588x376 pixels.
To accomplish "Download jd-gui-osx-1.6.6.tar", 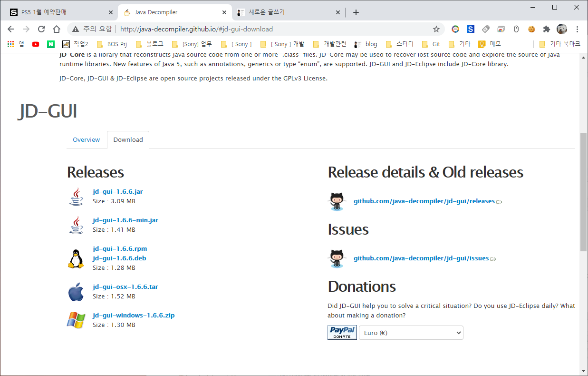I will click(x=125, y=287).
